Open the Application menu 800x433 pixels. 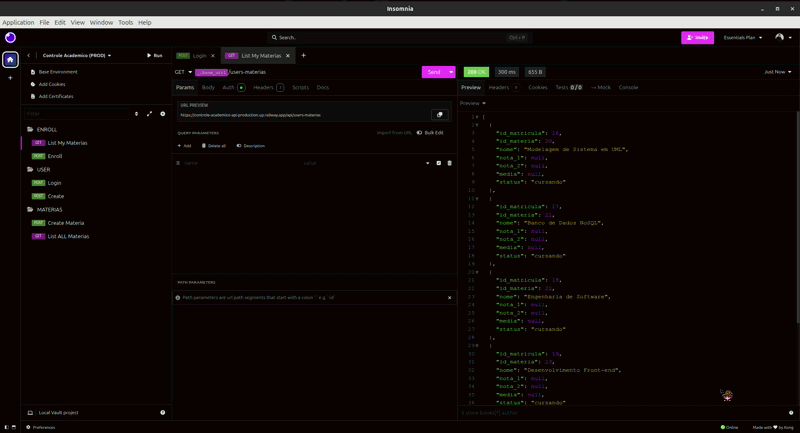pos(18,22)
